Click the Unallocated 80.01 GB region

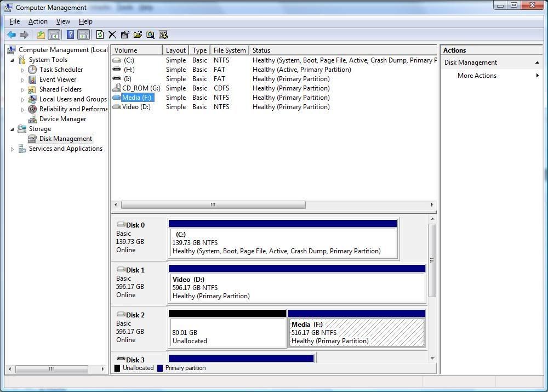(x=227, y=333)
